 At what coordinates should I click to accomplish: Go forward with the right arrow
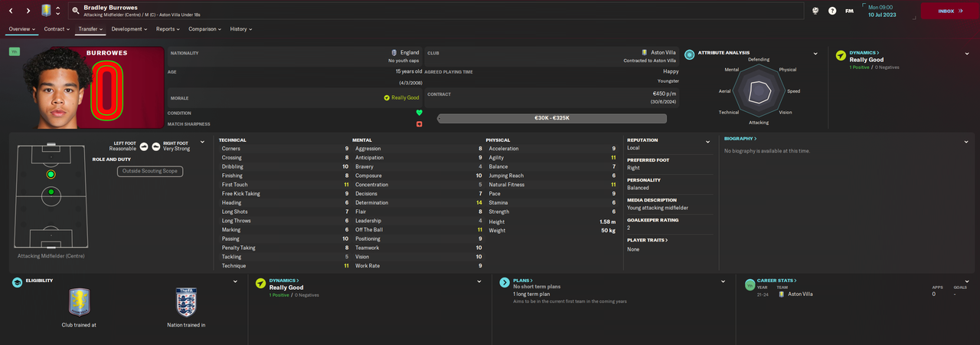(28, 11)
